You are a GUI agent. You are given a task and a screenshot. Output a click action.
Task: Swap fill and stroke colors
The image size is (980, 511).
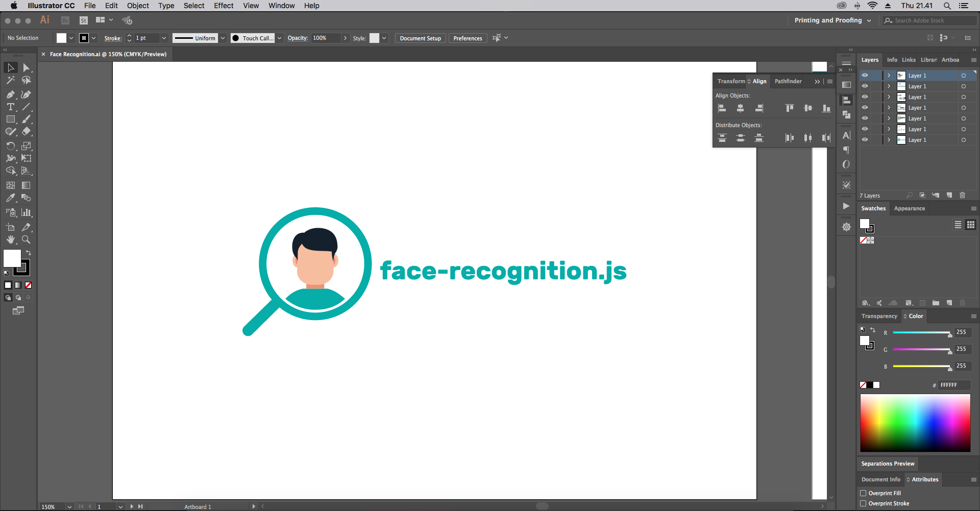[x=29, y=253]
